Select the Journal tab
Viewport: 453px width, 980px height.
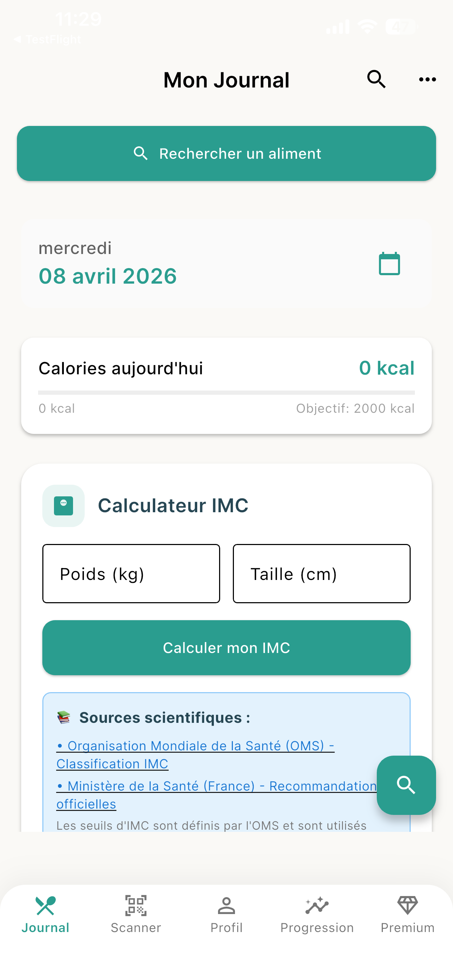tap(45, 914)
